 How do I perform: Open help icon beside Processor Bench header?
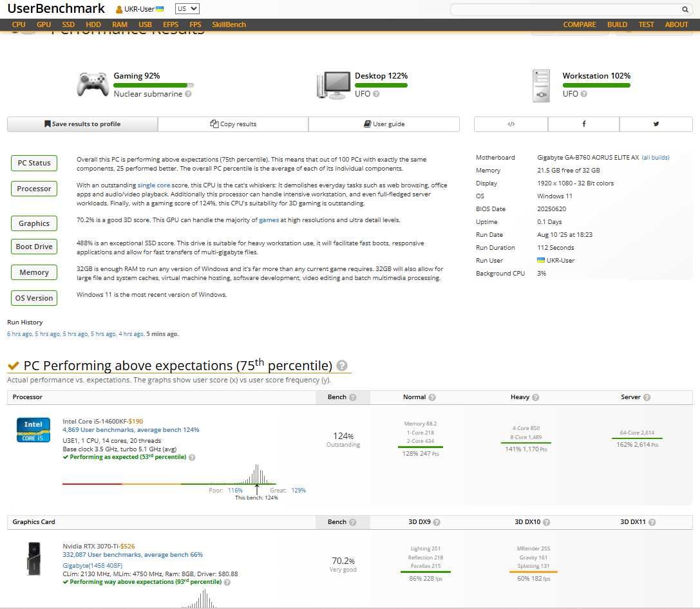click(x=353, y=397)
